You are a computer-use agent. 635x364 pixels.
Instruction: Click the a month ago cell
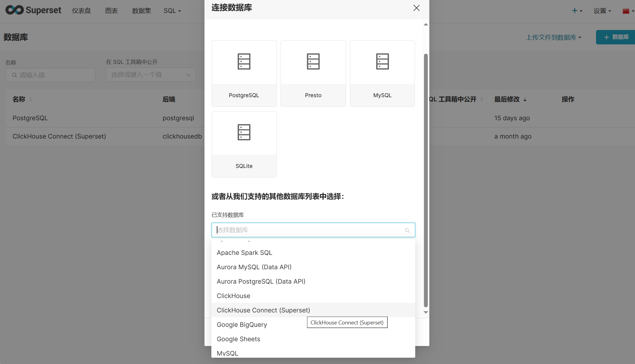click(x=513, y=136)
